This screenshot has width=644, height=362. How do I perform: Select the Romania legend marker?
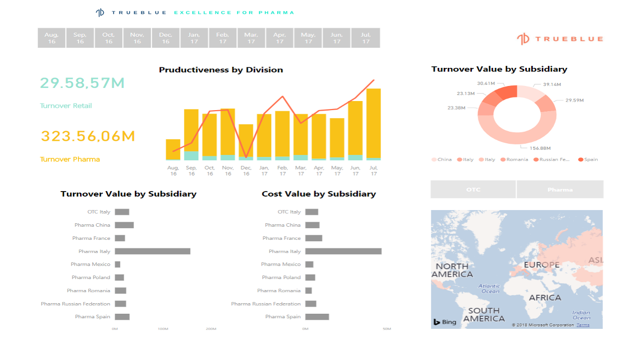point(503,159)
